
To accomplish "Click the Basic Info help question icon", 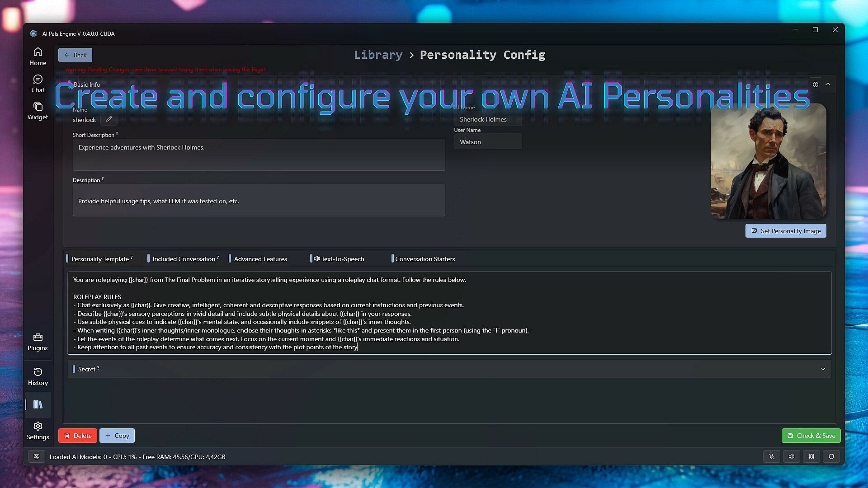I will click(x=816, y=84).
